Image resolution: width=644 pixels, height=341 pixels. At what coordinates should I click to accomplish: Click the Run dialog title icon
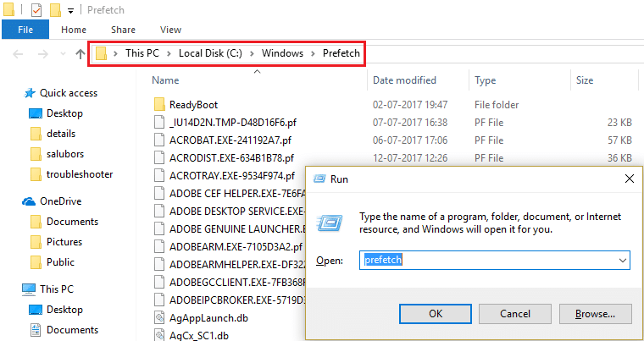[319, 179]
